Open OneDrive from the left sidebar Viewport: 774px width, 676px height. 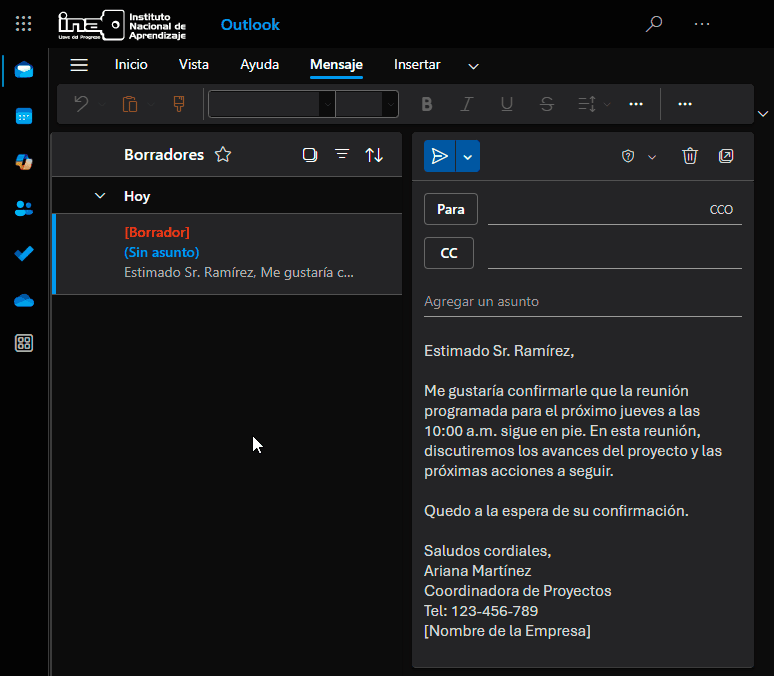(x=24, y=300)
